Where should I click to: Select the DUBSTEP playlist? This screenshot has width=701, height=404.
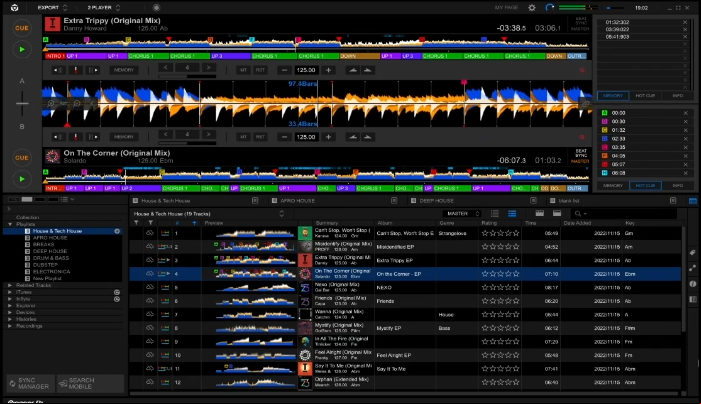point(45,265)
